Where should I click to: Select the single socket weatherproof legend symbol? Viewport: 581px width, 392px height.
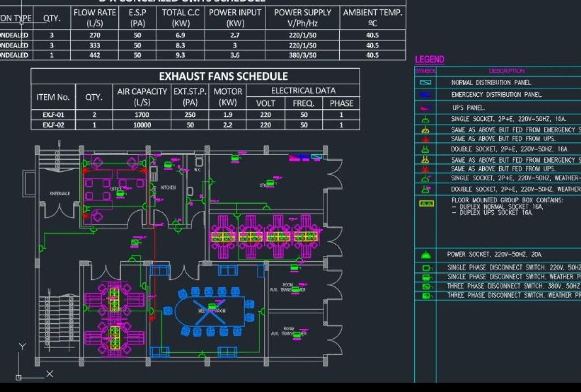coord(425,178)
